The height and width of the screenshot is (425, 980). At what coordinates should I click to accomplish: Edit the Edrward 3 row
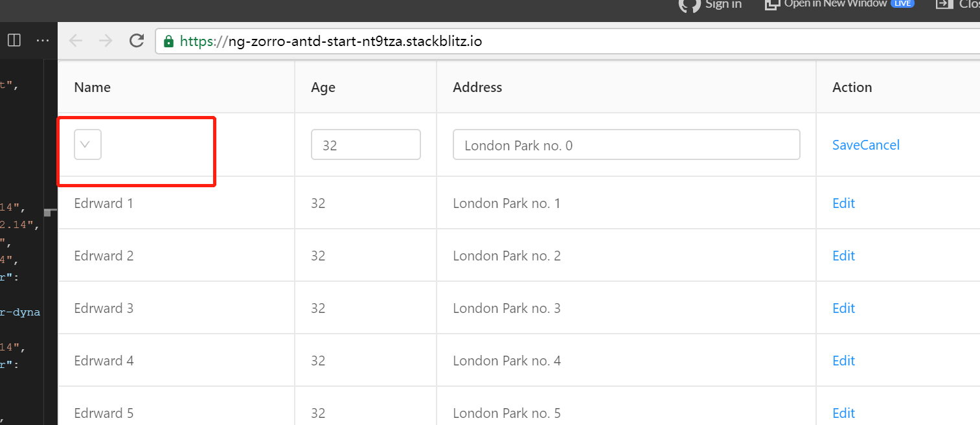point(843,308)
